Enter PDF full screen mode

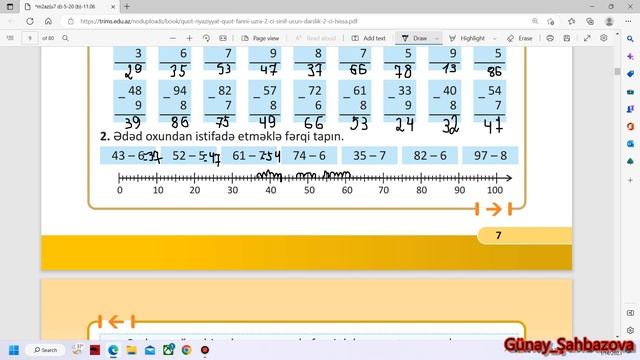587,38
